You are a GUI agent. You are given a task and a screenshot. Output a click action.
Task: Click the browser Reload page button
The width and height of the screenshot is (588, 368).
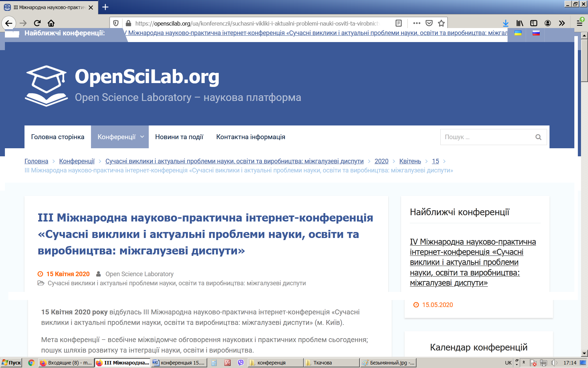[x=37, y=23]
